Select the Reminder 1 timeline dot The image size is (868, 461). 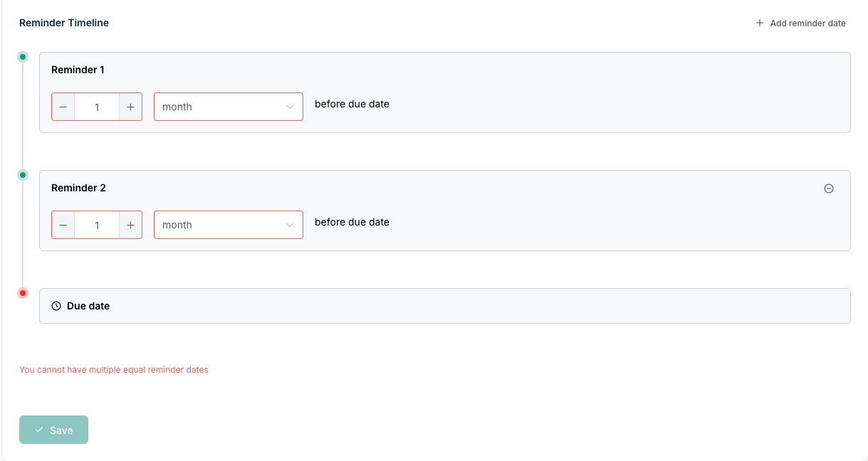(23, 57)
